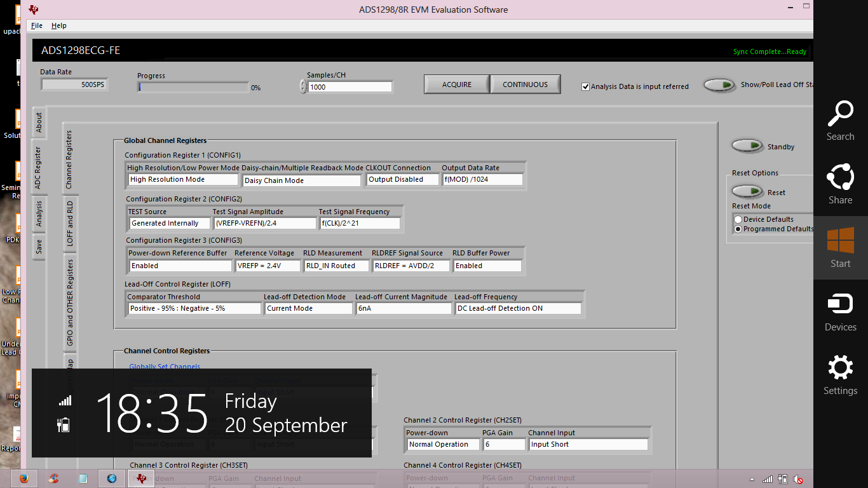This screenshot has width=868, height=488.
Task: Open the Reference Voltage dropdown
Action: (x=268, y=266)
